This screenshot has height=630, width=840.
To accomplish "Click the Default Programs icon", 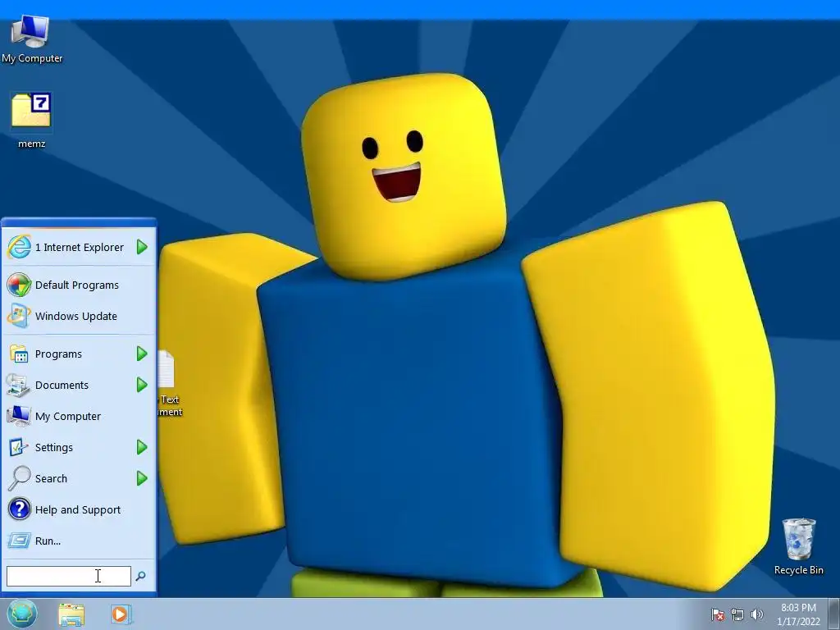I will (19, 285).
